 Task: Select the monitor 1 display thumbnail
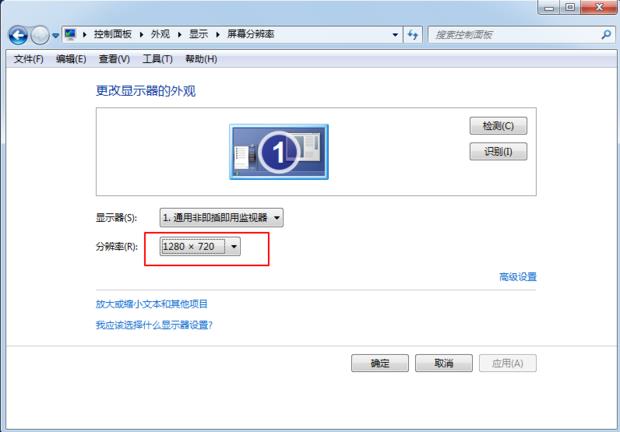tap(278, 150)
